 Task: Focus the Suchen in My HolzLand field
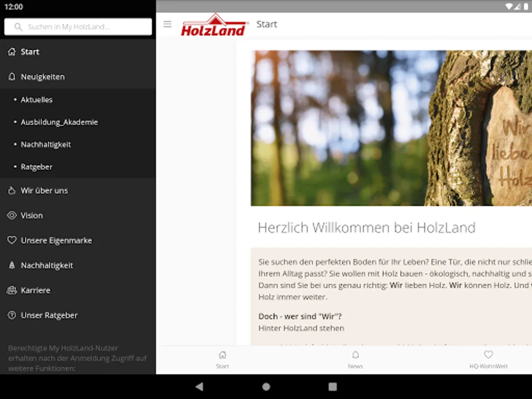[78, 27]
